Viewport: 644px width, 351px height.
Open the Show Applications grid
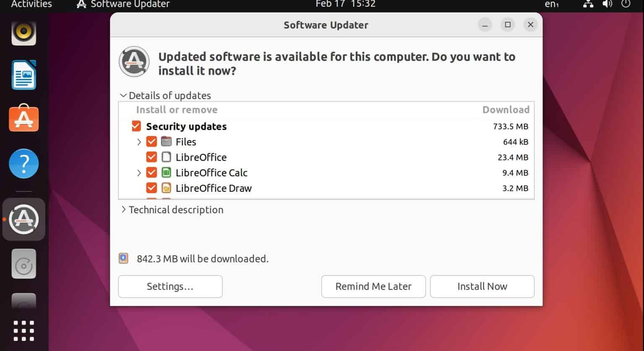click(x=24, y=331)
